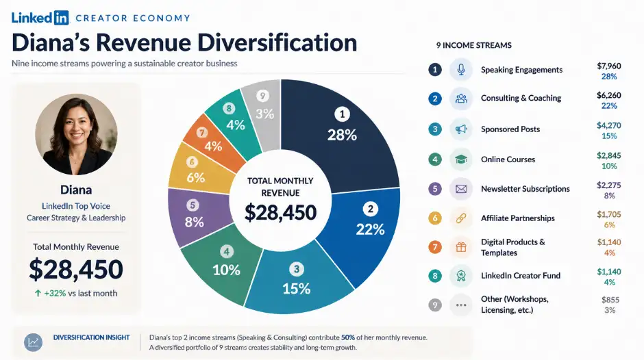Viewport: 644px width, 360px height.
Task: Click legend number badge 4
Action: [x=435, y=159]
